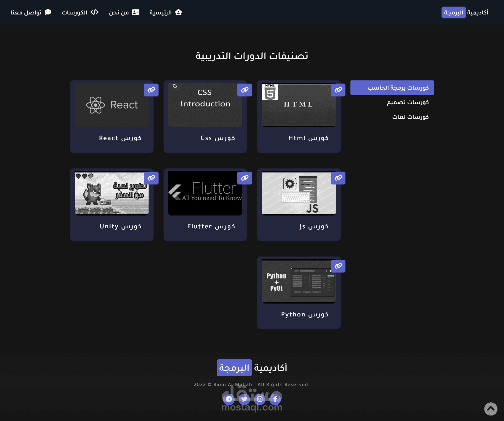Image resolution: width=504 pixels, height=421 pixels.
Task: Click the link icon on CSS course card
Action: pos(244,90)
